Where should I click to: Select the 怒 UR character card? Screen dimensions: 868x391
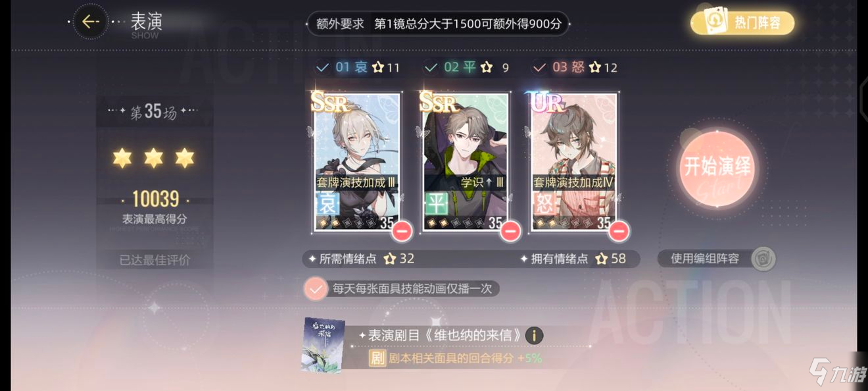pyautogui.click(x=574, y=163)
